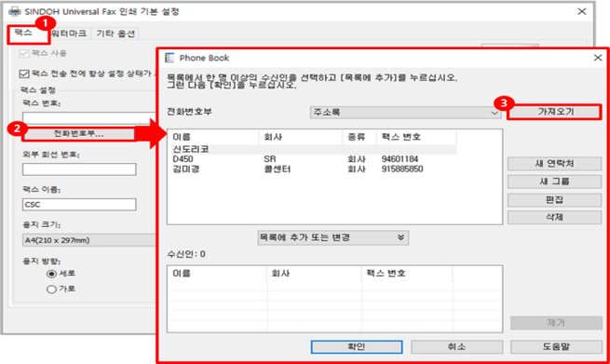
Task: Click the 삭제 button
Action: point(554,218)
